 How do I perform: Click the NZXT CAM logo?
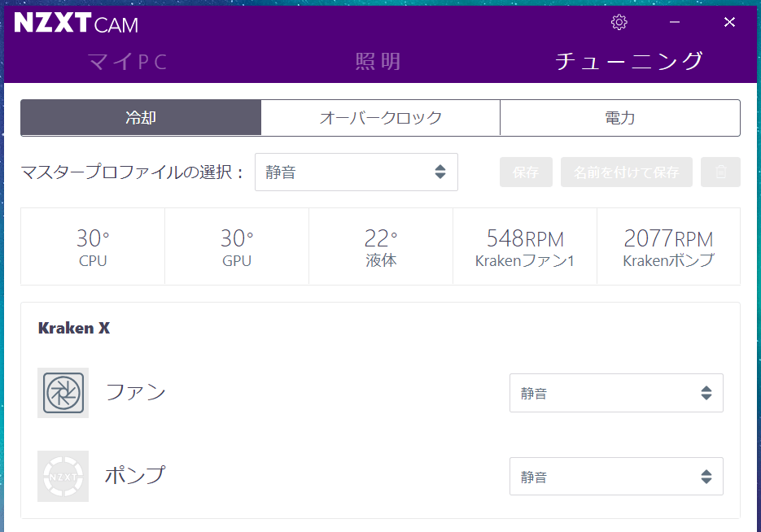click(77, 23)
